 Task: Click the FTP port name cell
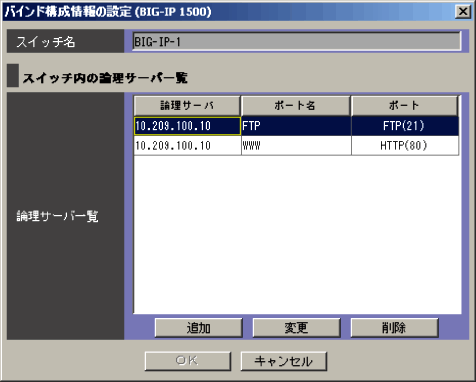coord(296,126)
